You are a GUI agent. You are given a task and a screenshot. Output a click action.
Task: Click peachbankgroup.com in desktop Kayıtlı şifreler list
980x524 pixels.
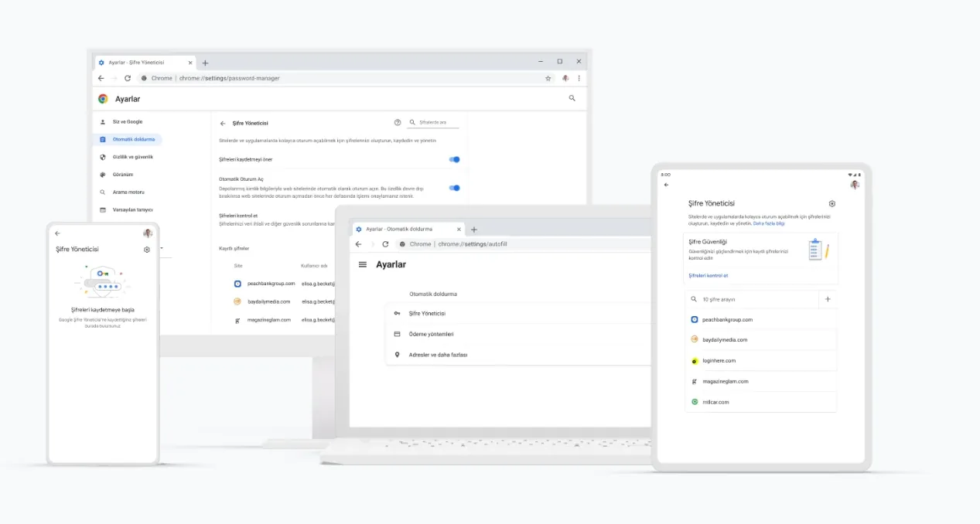(271, 284)
